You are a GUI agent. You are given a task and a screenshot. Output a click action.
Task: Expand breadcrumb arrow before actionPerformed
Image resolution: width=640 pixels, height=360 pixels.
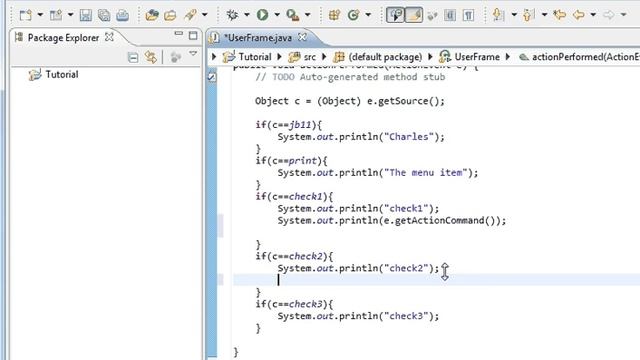(508, 57)
